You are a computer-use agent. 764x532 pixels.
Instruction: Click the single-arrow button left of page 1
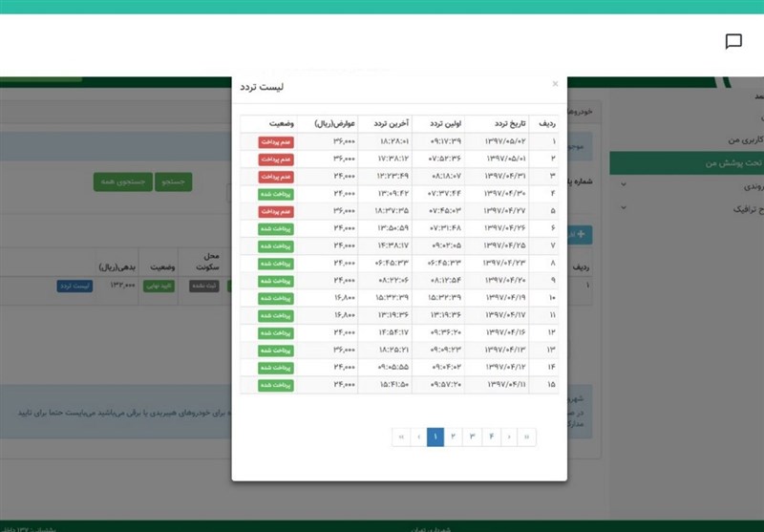(418, 436)
